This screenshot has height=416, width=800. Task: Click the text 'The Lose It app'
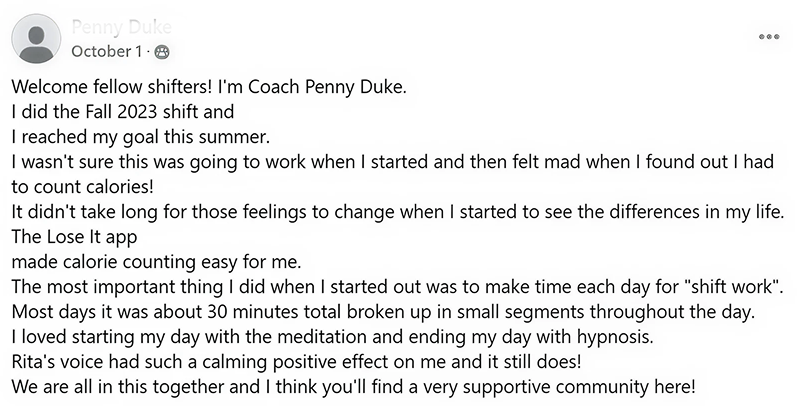[x=74, y=237]
